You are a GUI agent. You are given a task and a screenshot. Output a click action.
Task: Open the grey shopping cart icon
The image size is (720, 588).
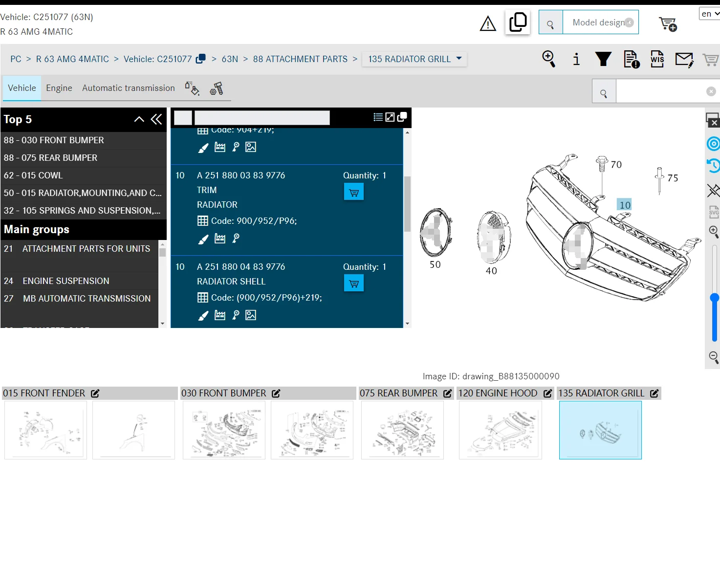pyautogui.click(x=711, y=60)
